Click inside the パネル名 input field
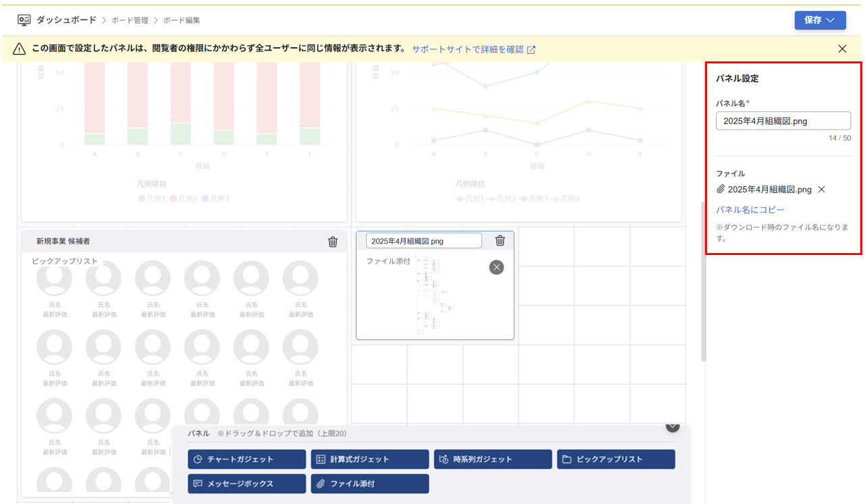Viewport: 865px width, 504px height. pos(783,121)
